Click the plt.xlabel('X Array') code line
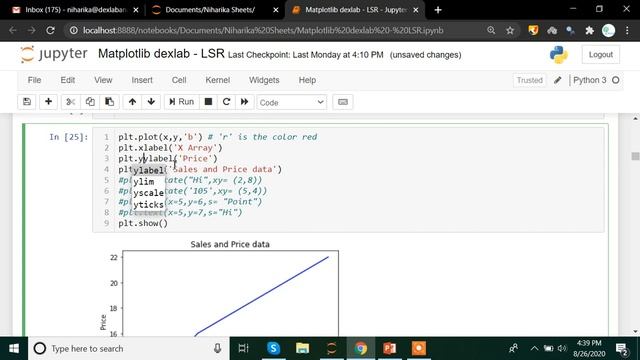This screenshot has height=360, width=640. pos(170,148)
